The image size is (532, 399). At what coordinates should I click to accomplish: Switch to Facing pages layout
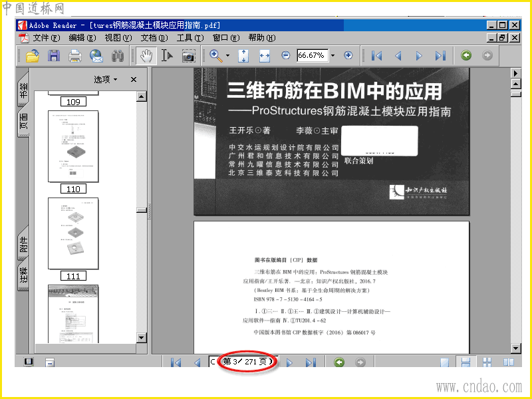(509, 362)
